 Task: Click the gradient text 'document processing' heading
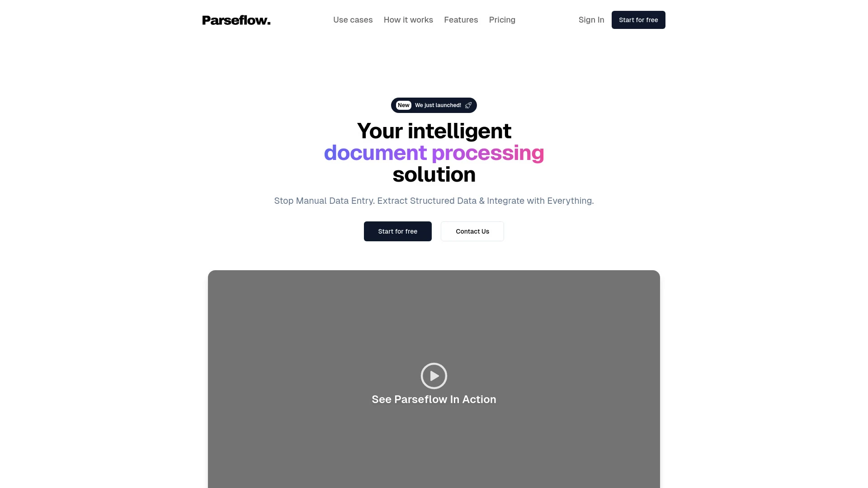coord(434,152)
